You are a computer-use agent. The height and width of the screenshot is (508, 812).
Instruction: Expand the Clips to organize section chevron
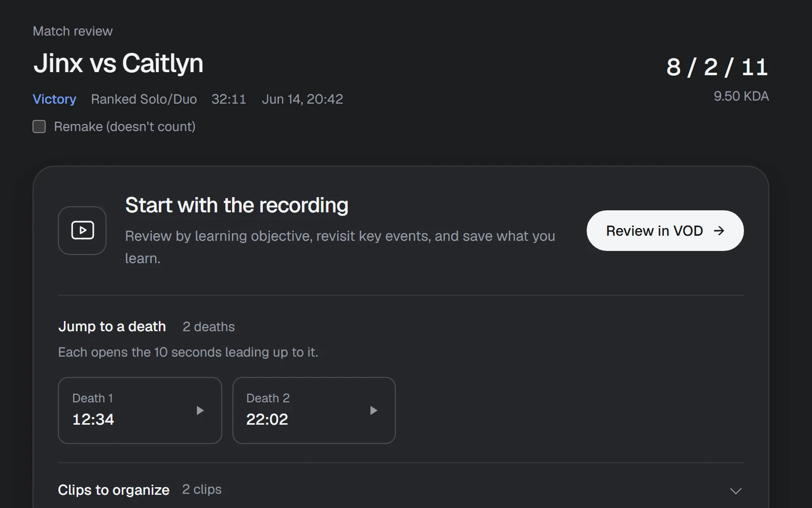click(735, 491)
